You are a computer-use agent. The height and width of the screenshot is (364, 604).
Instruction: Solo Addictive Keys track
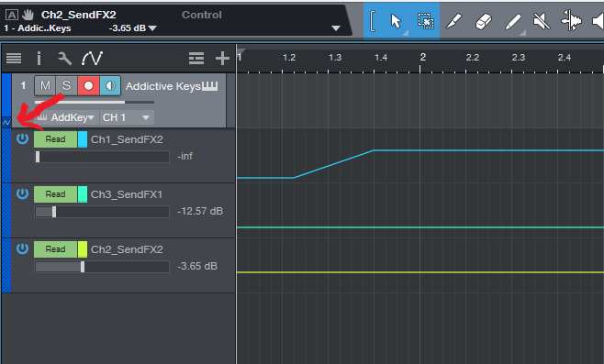[66, 86]
